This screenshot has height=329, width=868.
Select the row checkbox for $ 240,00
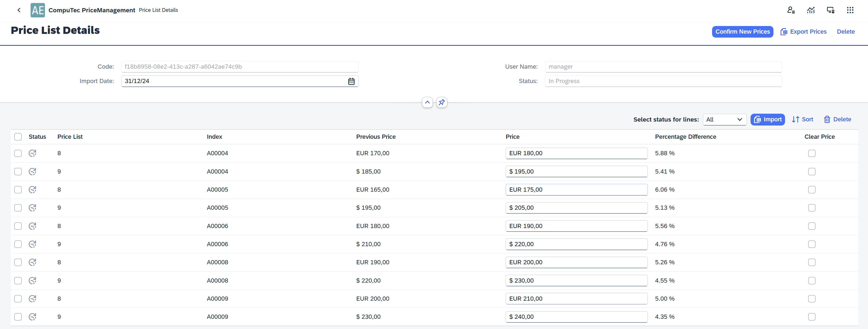(18, 317)
